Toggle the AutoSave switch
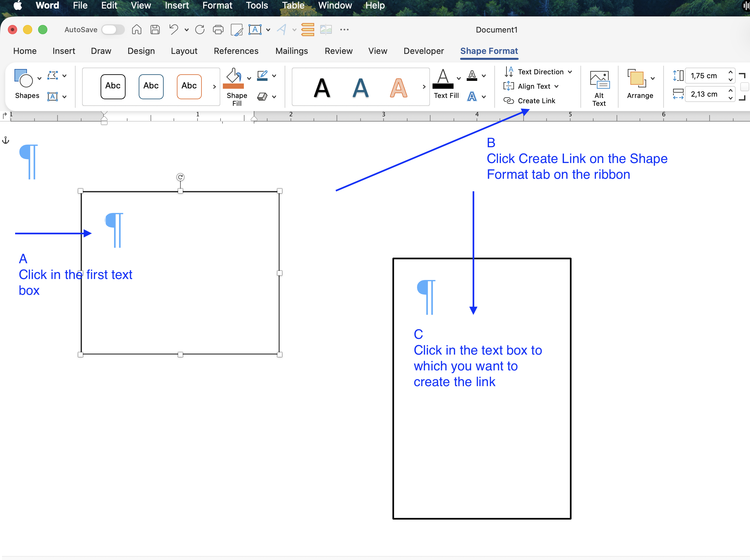750x560 pixels. pyautogui.click(x=113, y=30)
